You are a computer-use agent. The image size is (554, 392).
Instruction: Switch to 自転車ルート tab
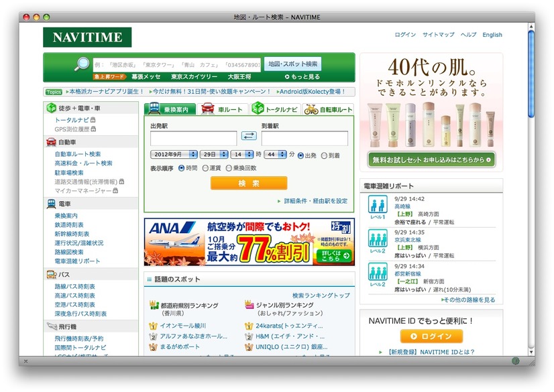(328, 109)
